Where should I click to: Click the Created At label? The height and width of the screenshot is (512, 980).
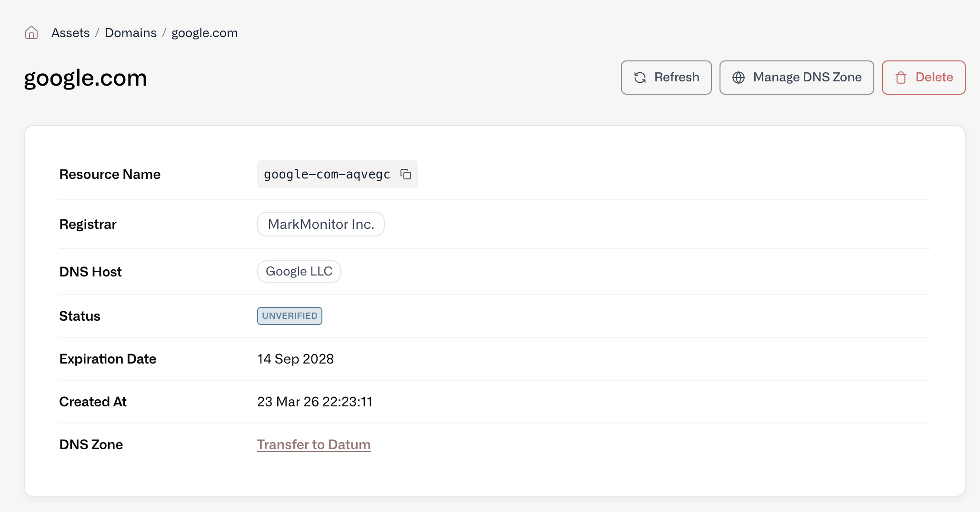click(x=93, y=402)
